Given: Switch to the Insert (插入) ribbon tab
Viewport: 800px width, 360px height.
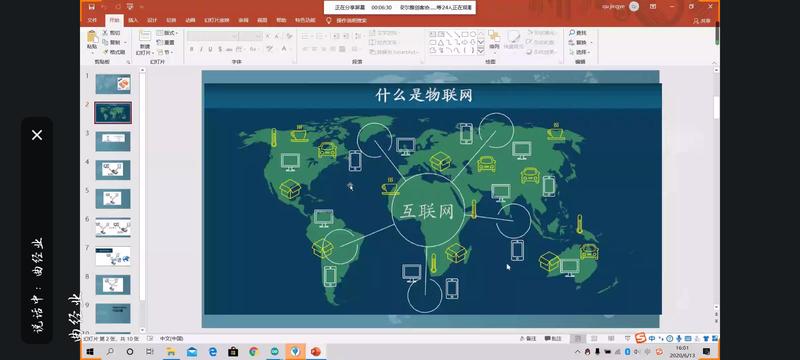Looking at the screenshot, I should click(133, 20).
